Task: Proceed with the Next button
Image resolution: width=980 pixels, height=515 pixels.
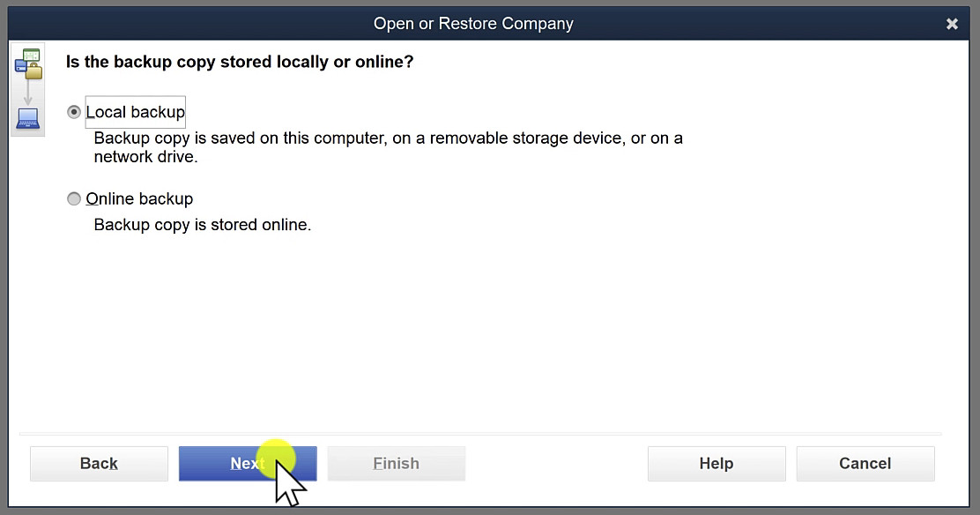Action: [x=248, y=464]
